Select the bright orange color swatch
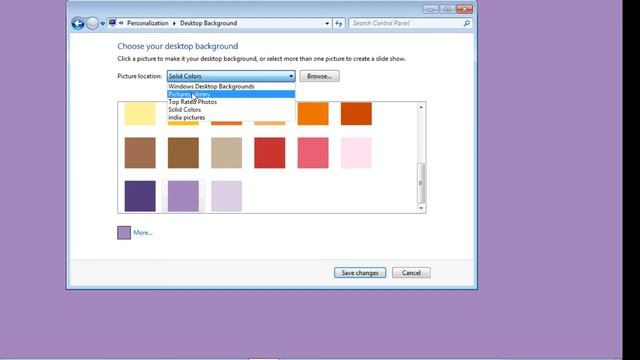Screen dimensions: 640x360 313,113
